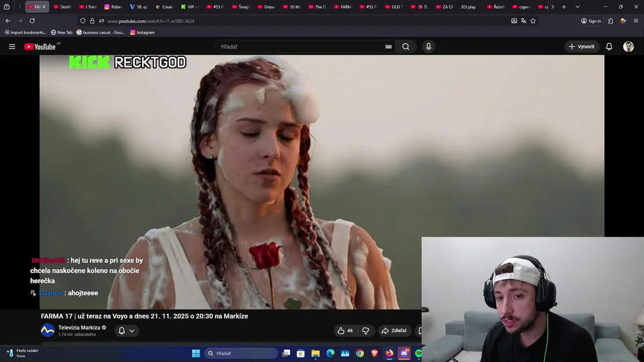Image resolution: width=644 pixels, height=362 pixels.
Task: Switch to the SkinW tab
Action: pyautogui.click(x=63, y=7)
